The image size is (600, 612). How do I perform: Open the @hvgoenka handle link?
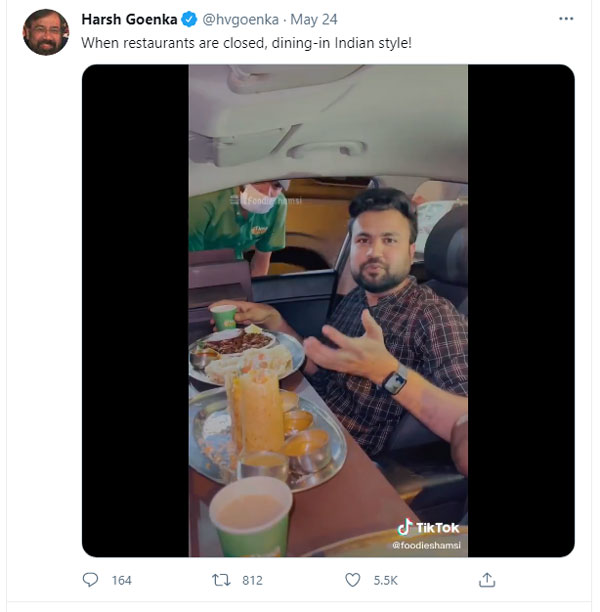244,21
